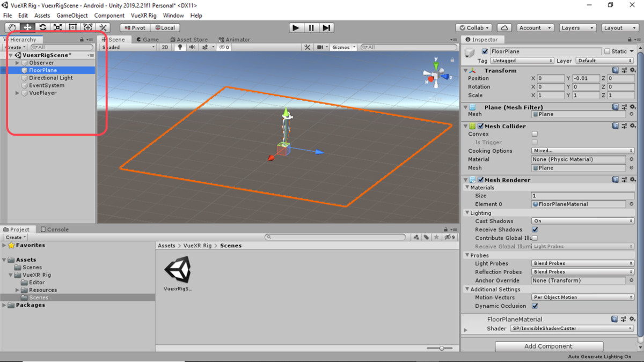
Task: Expand the VuePlayer object
Action: pyautogui.click(x=18, y=93)
